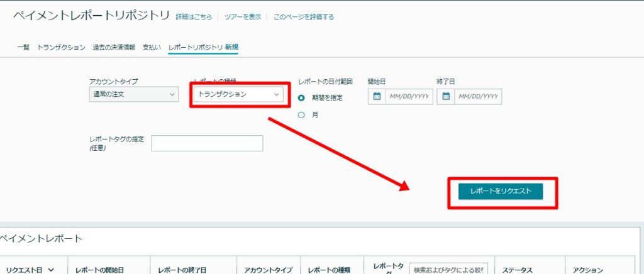Screen dimensions: 644x274
Task: Go to the 支払い tab
Action: click(152, 47)
